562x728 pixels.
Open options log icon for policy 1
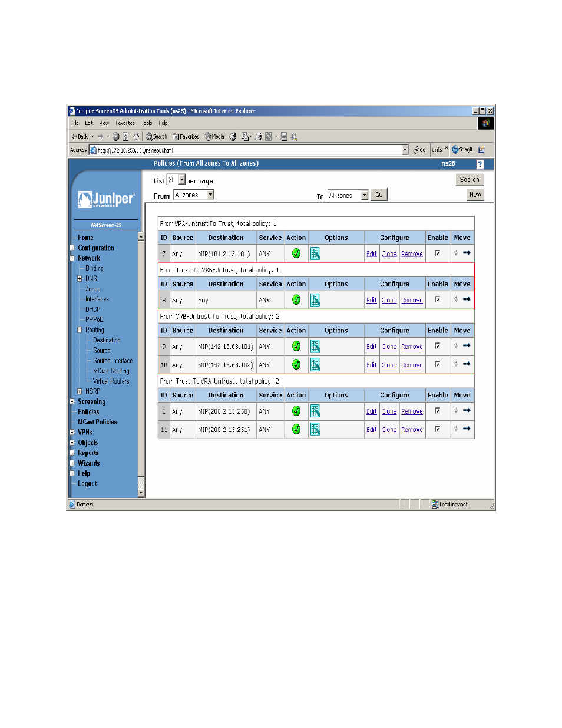[316, 411]
